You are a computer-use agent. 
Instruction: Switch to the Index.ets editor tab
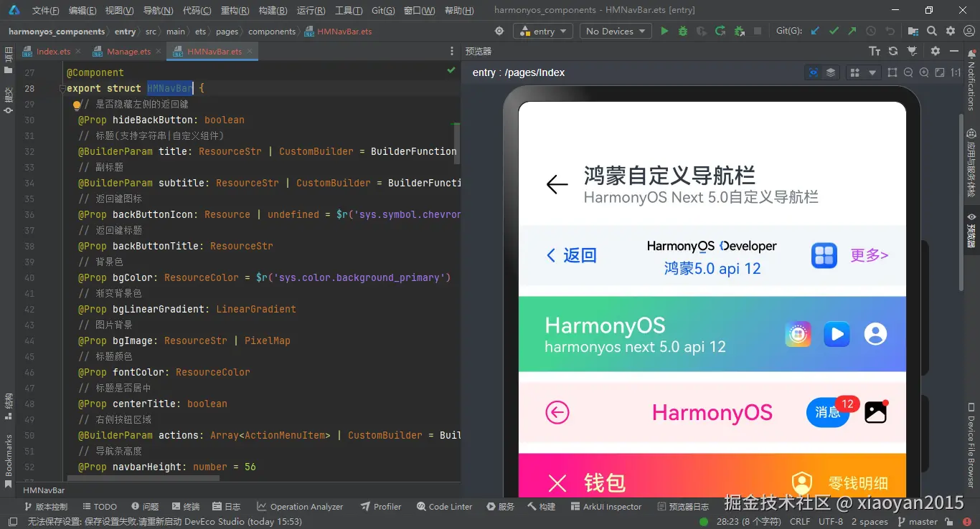(53, 52)
